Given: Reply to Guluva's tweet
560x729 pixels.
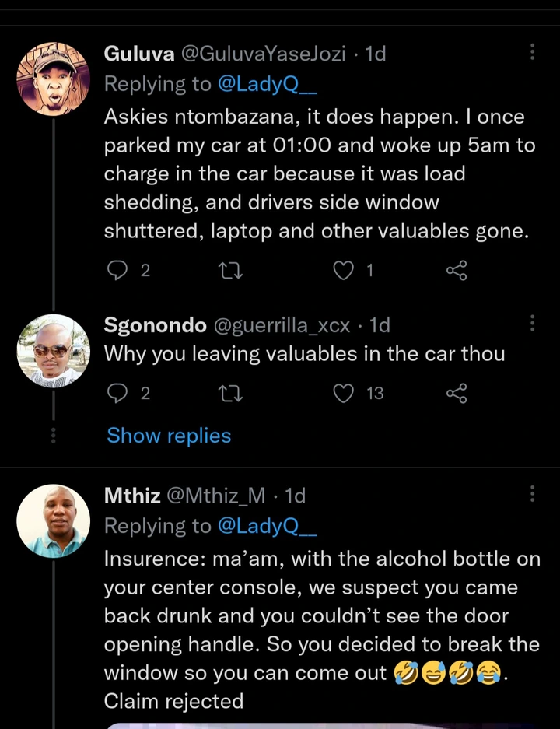Looking at the screenshot, I should 117,270.
